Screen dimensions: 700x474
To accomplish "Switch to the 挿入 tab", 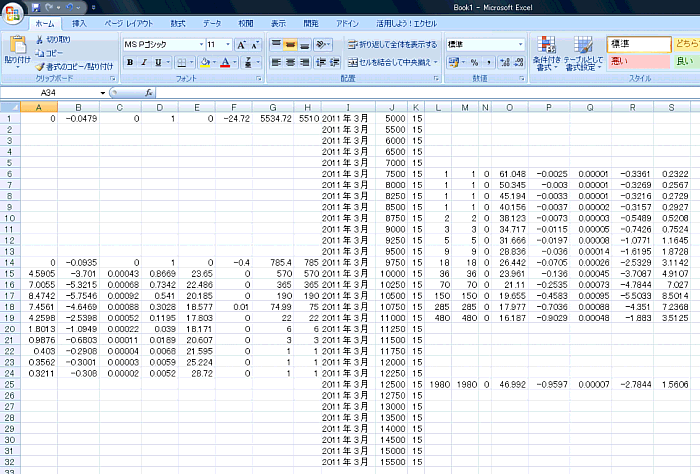I will point(79,24).
